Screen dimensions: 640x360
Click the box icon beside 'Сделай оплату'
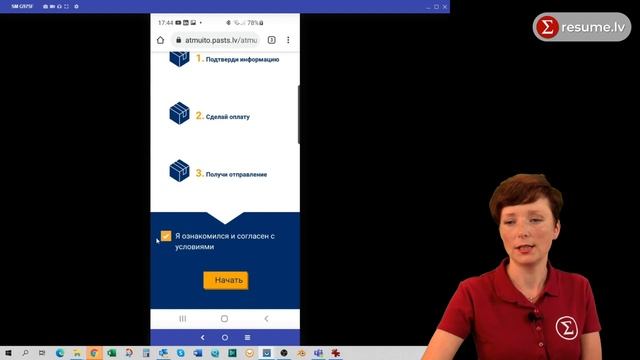[x=180, y=113]
